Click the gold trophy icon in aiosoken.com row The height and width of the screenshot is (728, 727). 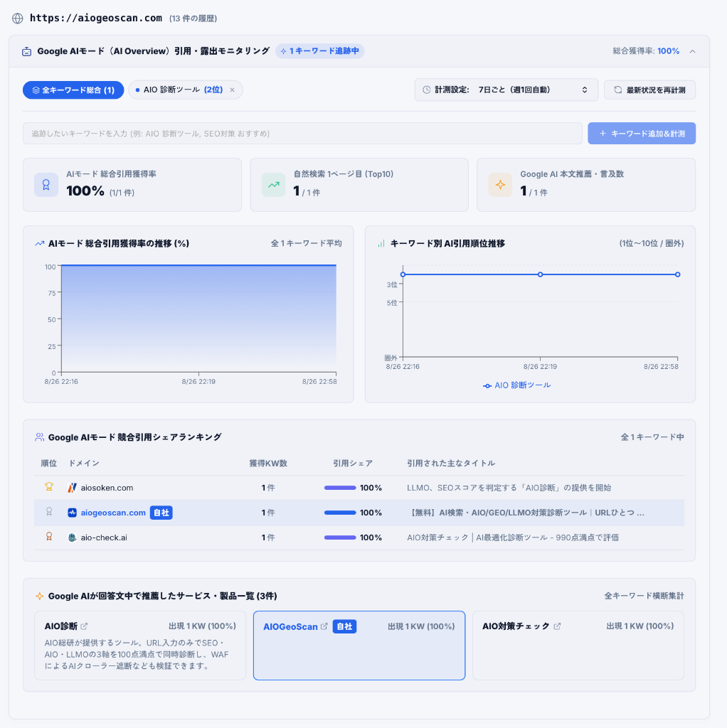pos(49,486)
